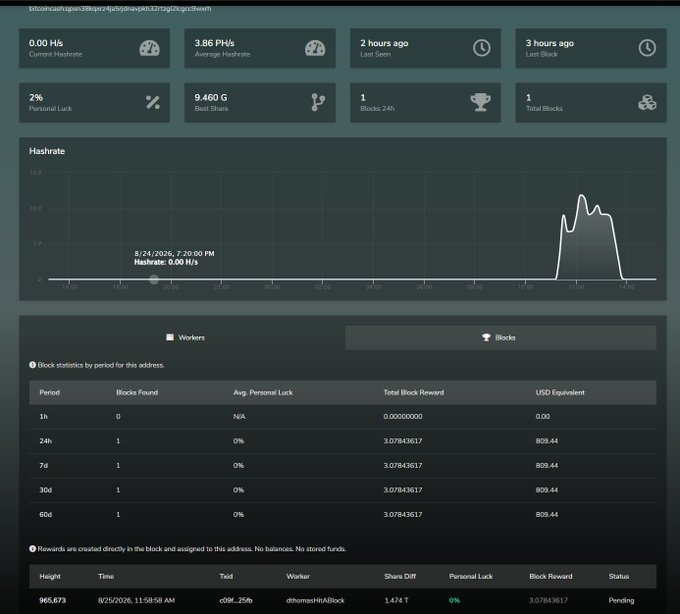Select the 7d period row

[343, 466]
